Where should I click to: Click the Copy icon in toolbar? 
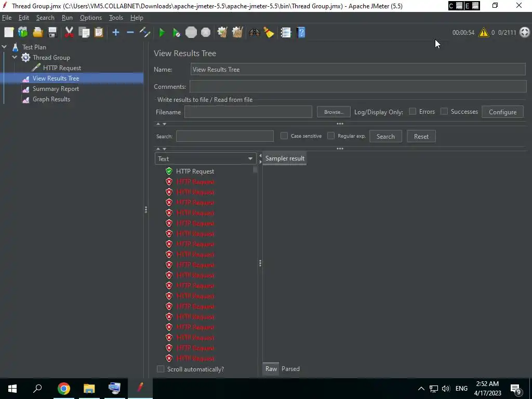pyautogui.click(x=84, y=33)
